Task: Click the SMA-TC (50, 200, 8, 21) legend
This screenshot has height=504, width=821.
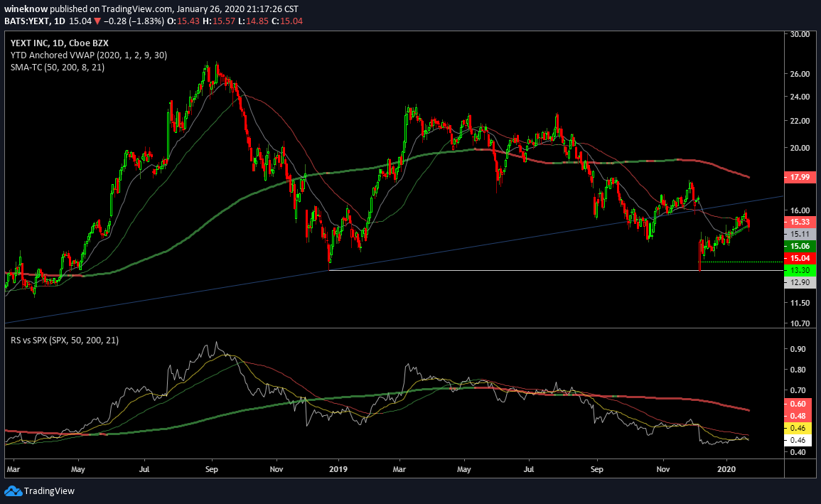Action: (58, 67)
